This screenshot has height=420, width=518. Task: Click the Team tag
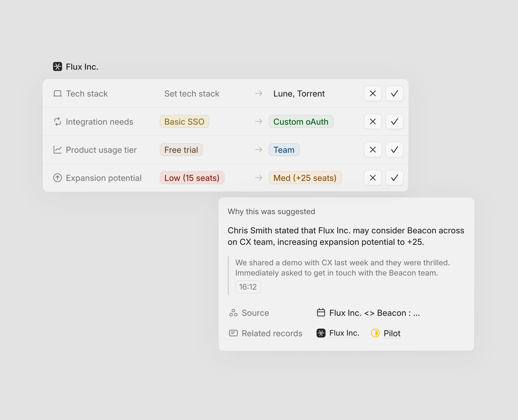click(284, 150)
